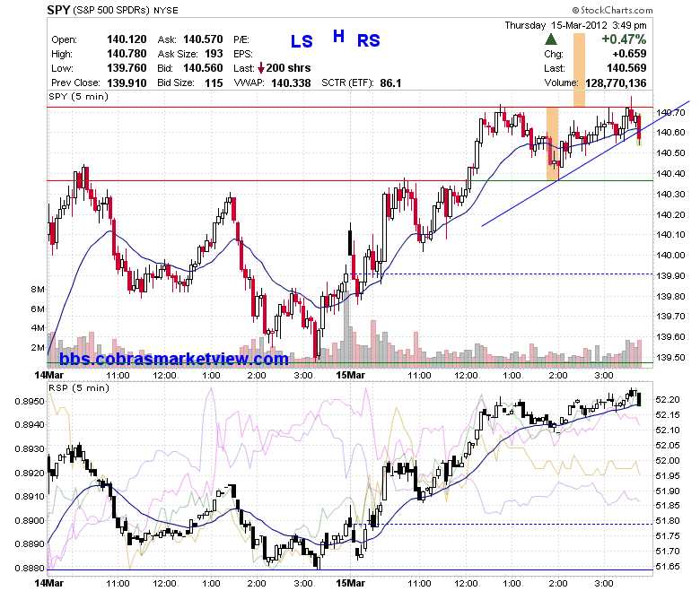Click the SPY (5 min) panel label
This screenshot has width=700, height=591.
coord(79,96)
